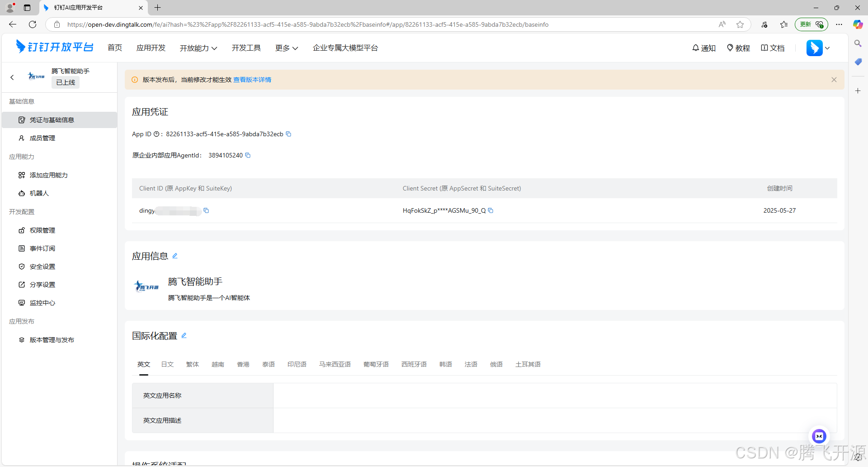868x467 pixels.
Task: Open 教程 tutorials
Action: pos(738,48)
